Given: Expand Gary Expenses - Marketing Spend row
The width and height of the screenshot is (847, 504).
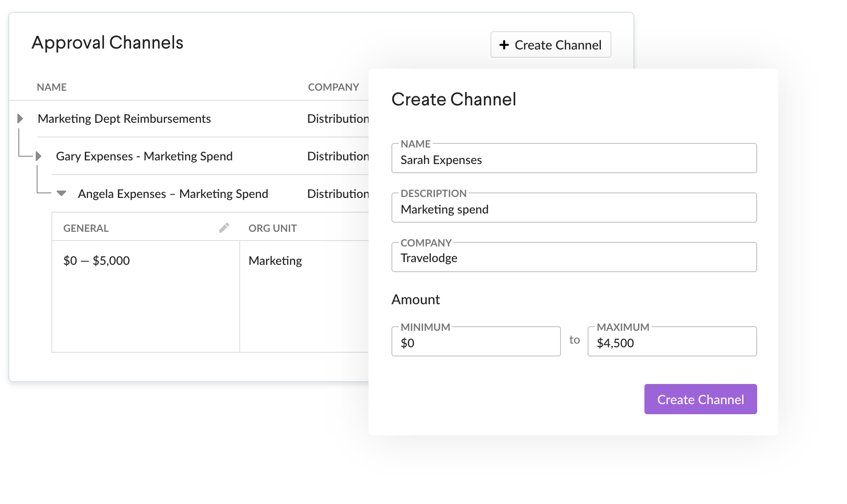Looking at the screenshot, I should pos(38,156).
